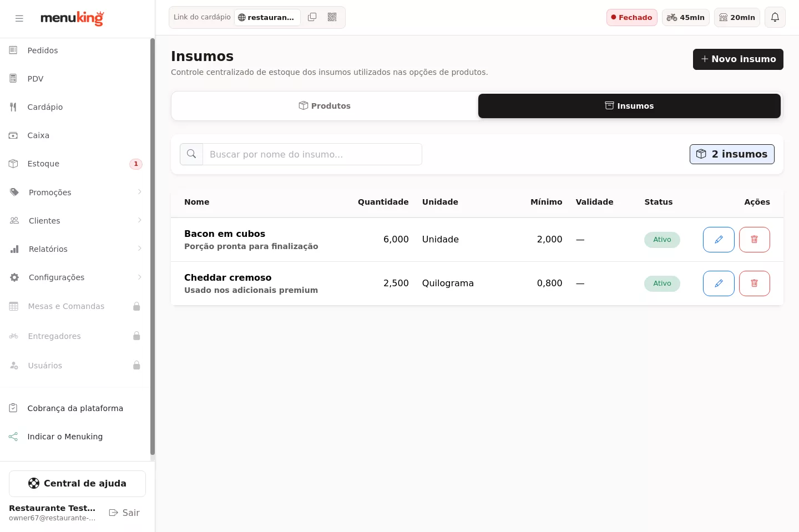Open the QR code icon
799x532 pixels.
click(332, 17)
